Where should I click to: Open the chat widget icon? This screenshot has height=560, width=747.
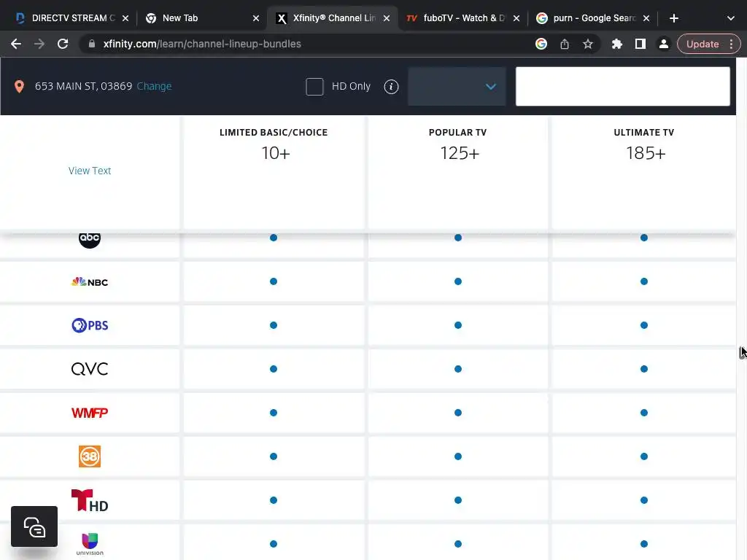34,526
